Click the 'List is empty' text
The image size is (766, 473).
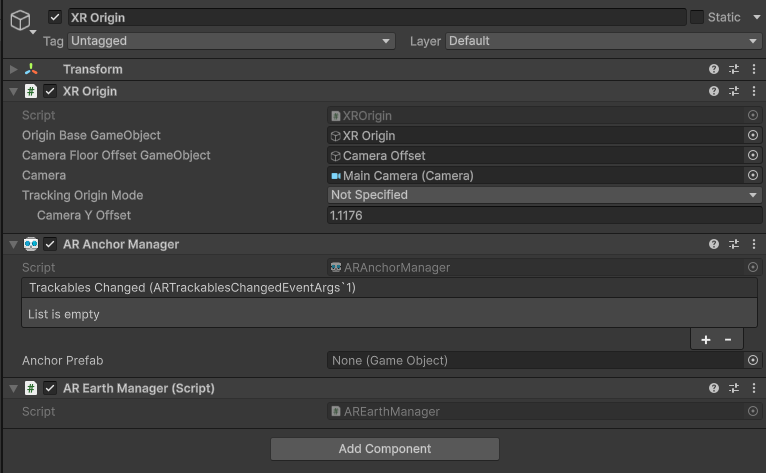click(64, 314)
